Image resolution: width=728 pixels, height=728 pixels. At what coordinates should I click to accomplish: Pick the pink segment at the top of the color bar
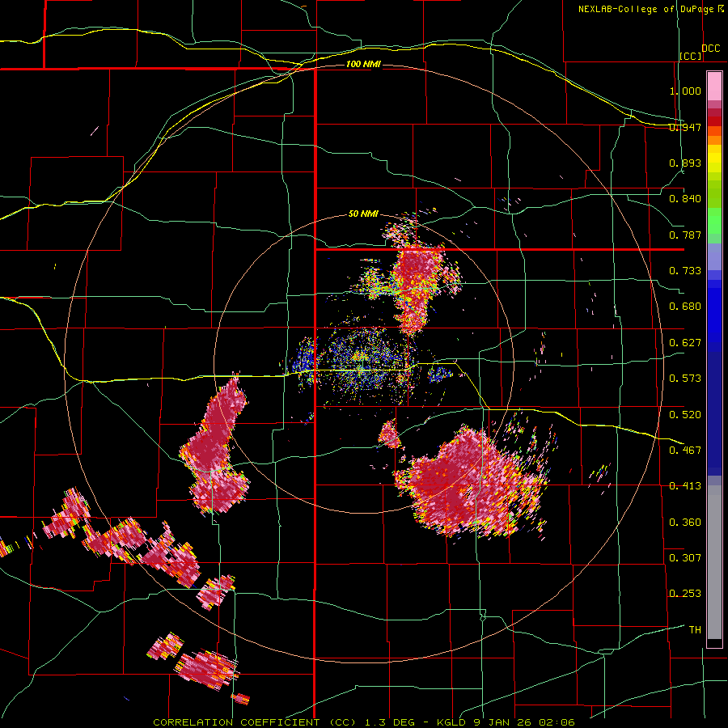pos(714,87)
